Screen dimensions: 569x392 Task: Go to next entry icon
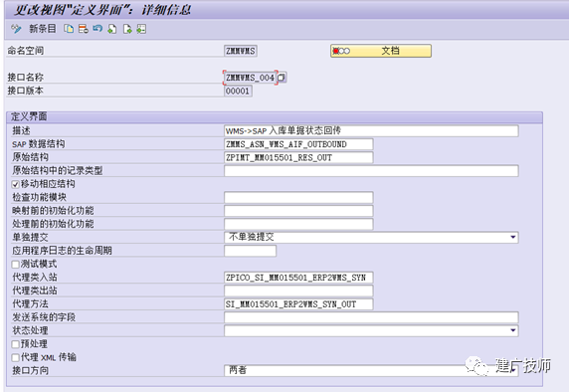(127, 29)
